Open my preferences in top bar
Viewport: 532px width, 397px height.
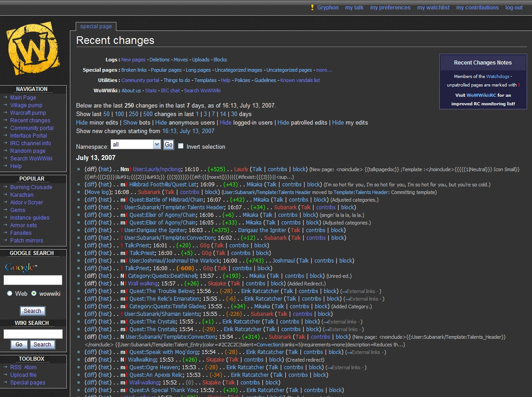tap(390, 8)
